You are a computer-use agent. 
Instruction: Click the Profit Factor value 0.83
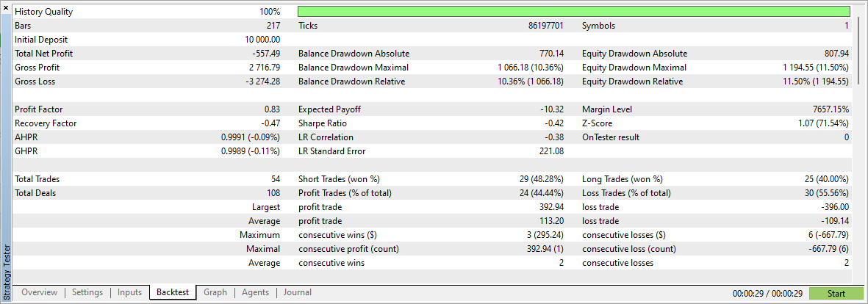[x=272, y=109]
